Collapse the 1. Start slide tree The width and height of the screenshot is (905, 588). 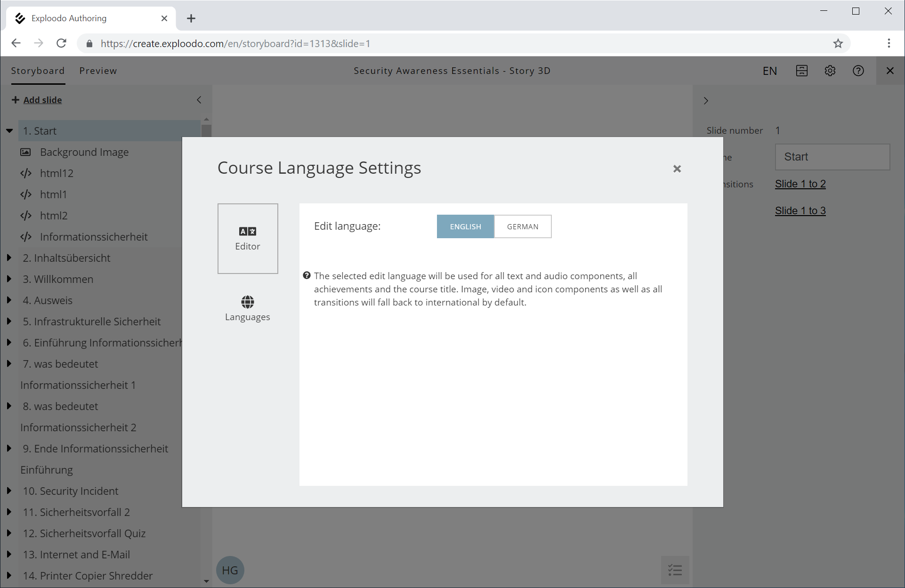[x=9, y=131]
